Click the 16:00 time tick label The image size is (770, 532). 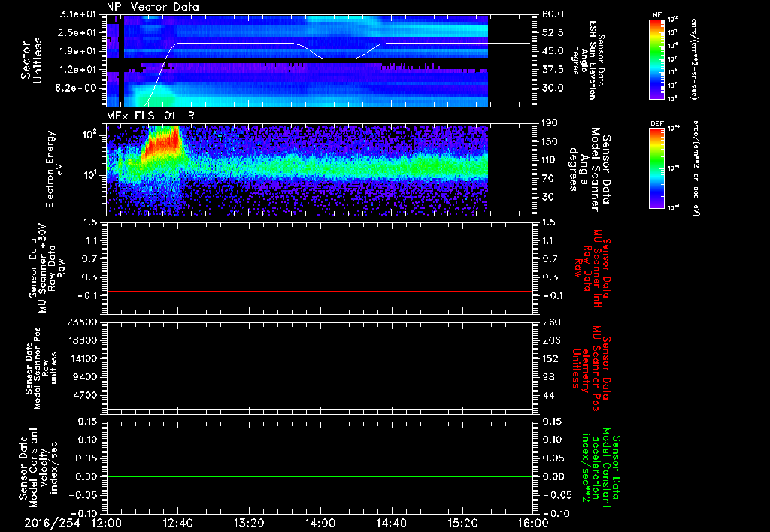533,524
